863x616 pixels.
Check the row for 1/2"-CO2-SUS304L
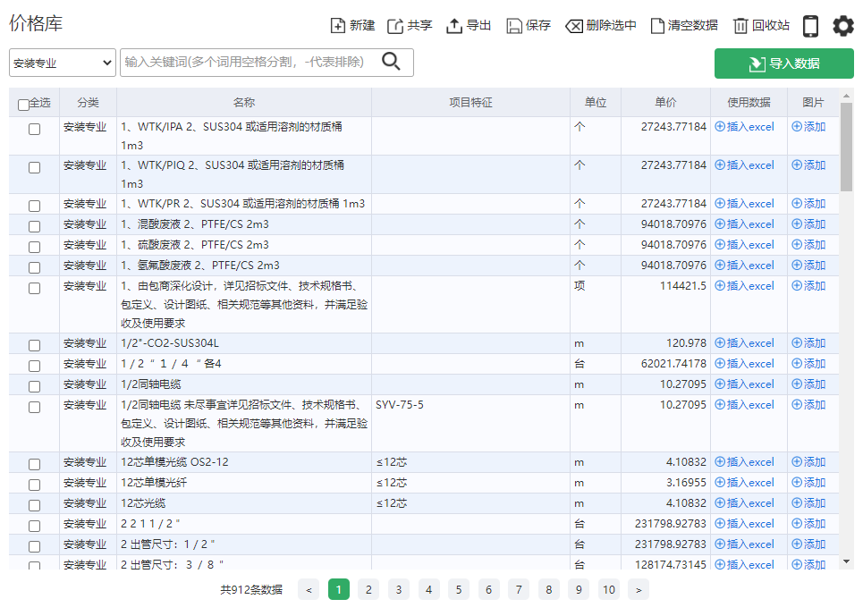click(34, 345)
